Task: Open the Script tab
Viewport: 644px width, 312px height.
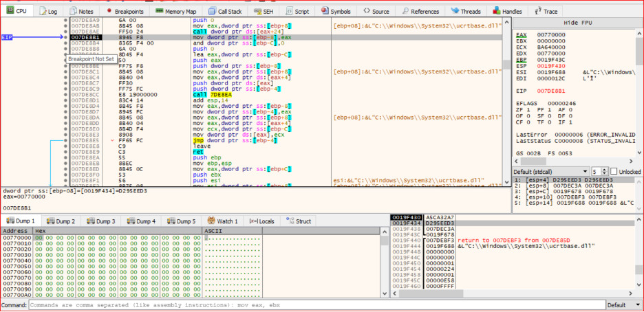Action: coord(297,12)
